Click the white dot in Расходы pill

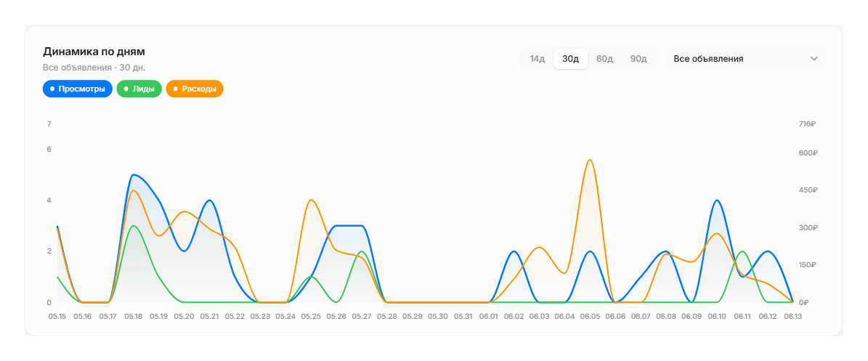(x=176, y=89)
